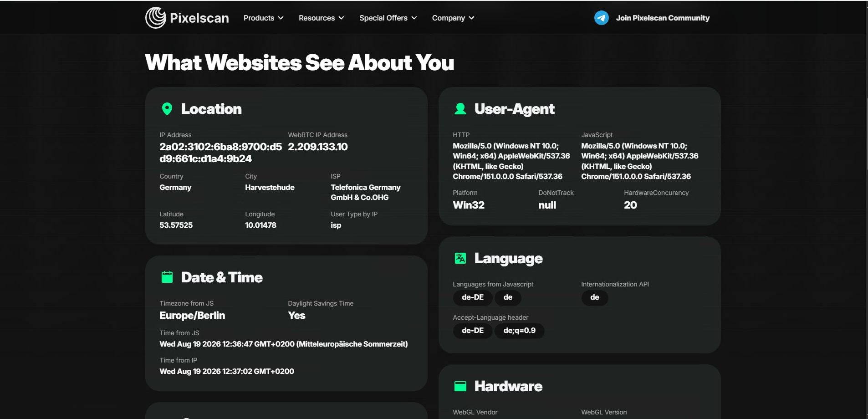Click longitude value 10.01478

tap(260, 225)
